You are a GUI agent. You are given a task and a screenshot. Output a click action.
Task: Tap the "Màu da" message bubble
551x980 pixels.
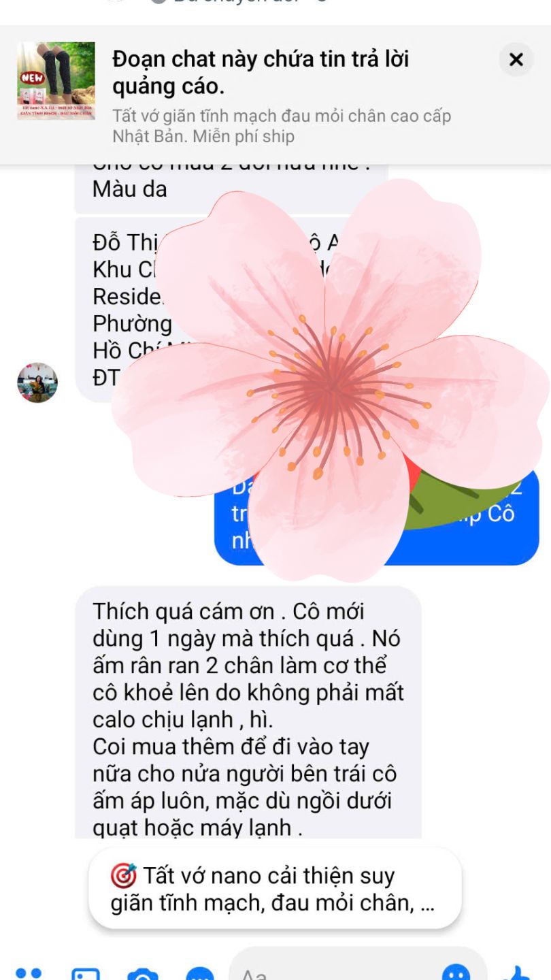point(231,182)
